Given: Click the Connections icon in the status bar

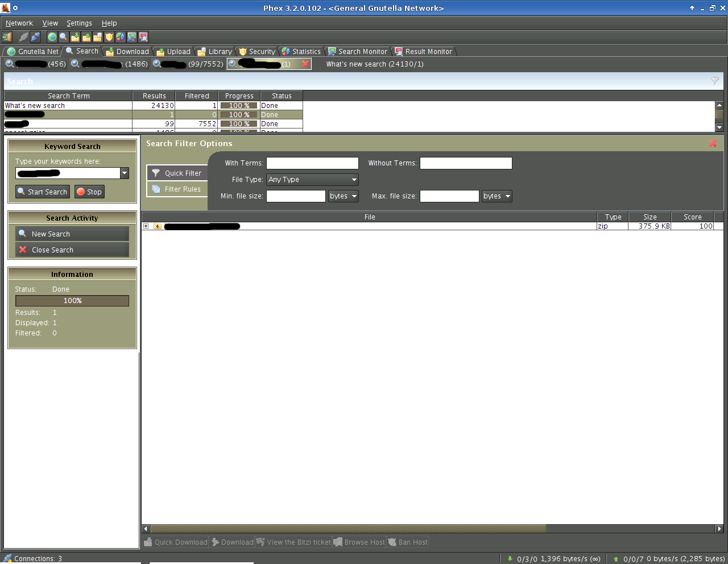Looking at the screenshot, I should 7,559.
